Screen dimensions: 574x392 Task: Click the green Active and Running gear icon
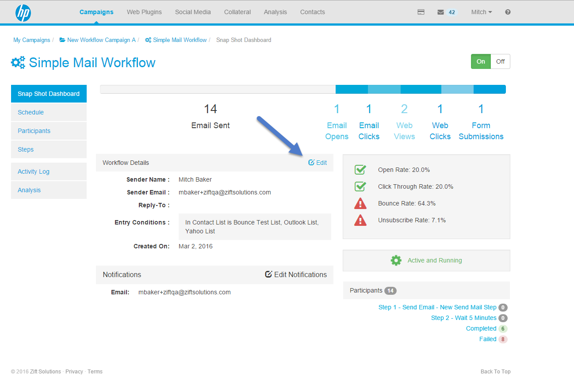coord(396,260)
